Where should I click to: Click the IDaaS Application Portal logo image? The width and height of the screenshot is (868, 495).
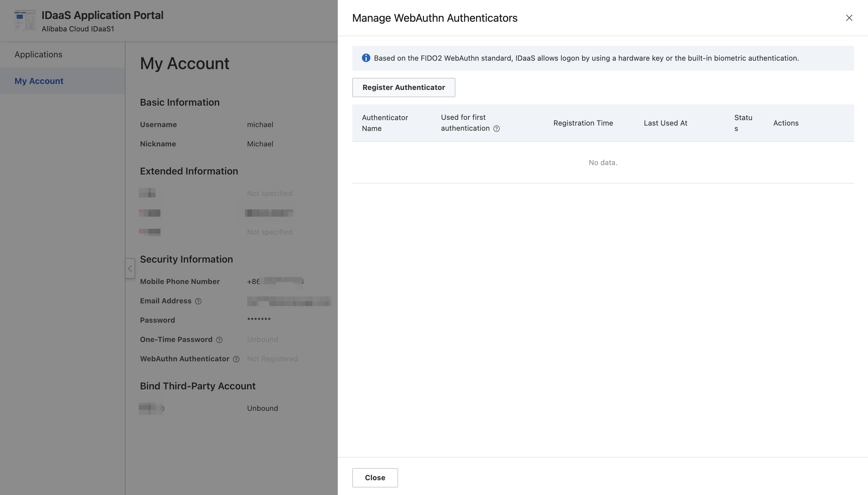coord(25,21)
